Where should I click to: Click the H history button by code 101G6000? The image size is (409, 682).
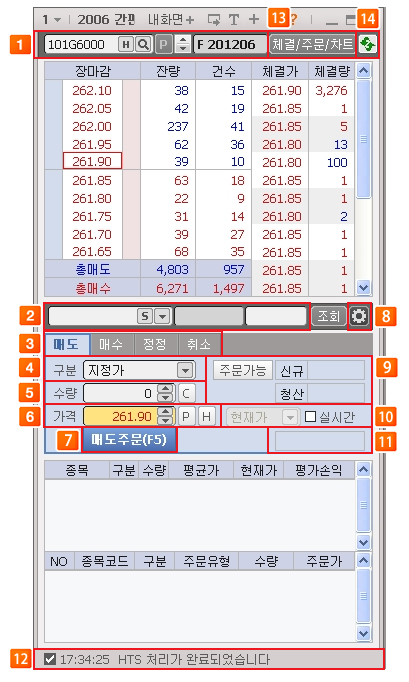pyautogui.click(x=126, y=44)
